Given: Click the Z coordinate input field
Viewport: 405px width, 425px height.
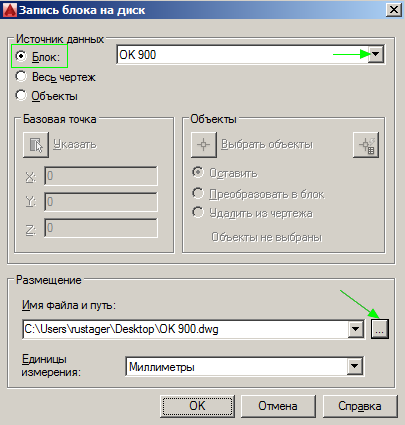Looking at the screenshot, I should 101,228.
